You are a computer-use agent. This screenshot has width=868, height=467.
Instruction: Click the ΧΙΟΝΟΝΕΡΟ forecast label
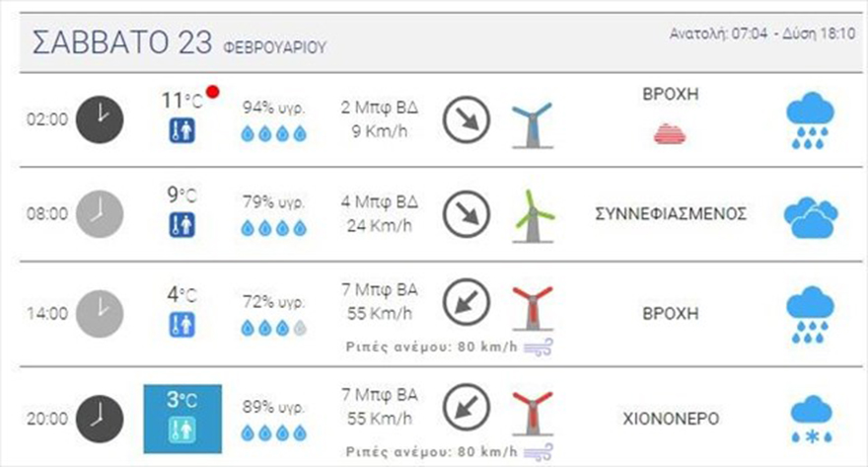tap(669, 419)
